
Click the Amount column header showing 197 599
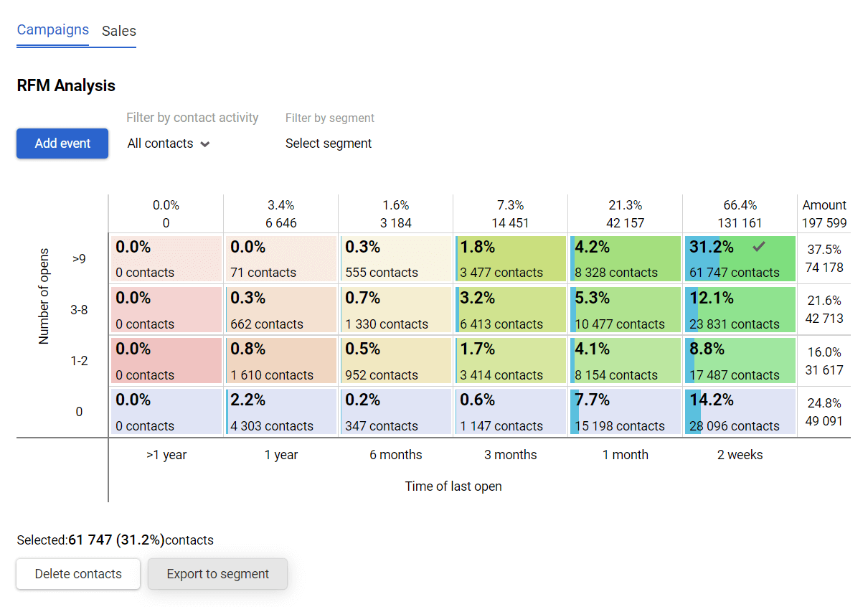pyautogui.click(x=824, y=212)
